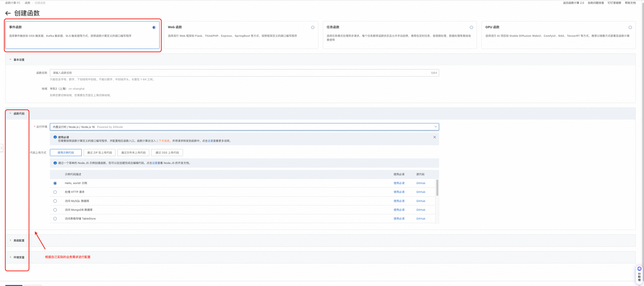The image size is (644, 286).
Task: Select the Web 函数 radio option
Action: [313, 27]
